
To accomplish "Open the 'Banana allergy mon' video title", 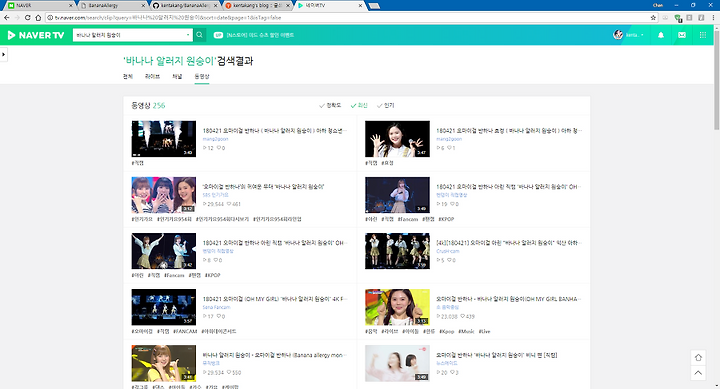I will [x=275, y=355].
